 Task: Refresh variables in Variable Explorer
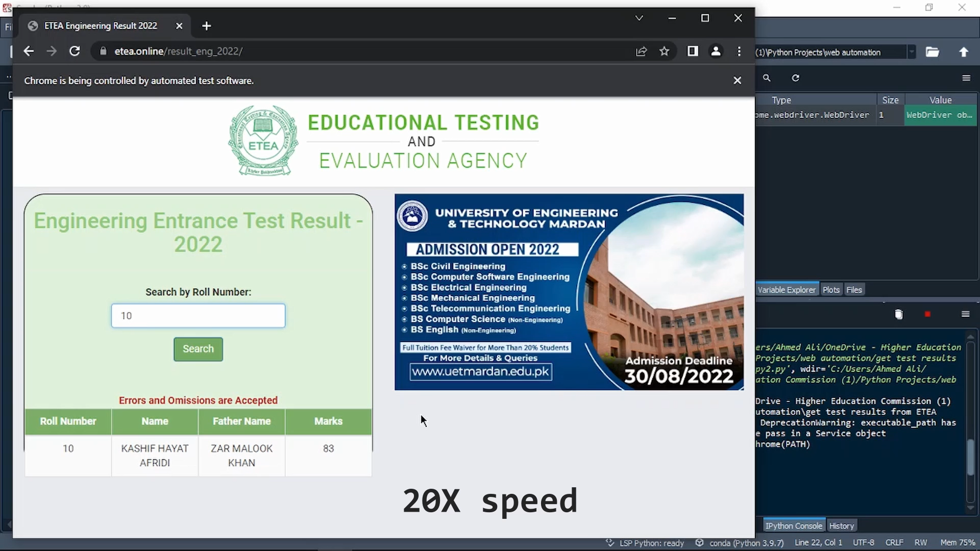tap(795, 78)
